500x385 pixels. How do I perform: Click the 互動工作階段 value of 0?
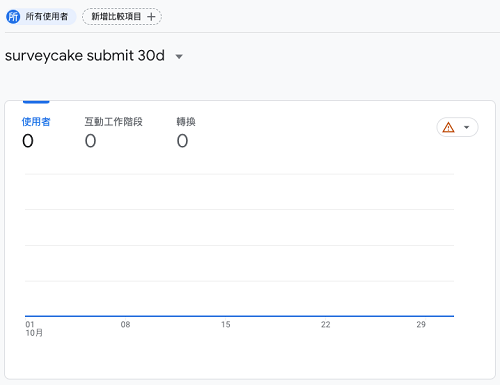(90, 141)
